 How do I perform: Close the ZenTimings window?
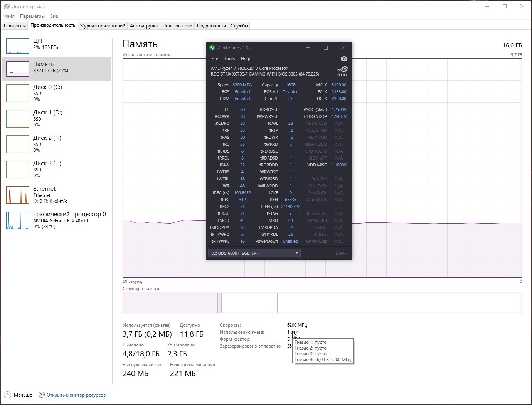coord(343,48)
